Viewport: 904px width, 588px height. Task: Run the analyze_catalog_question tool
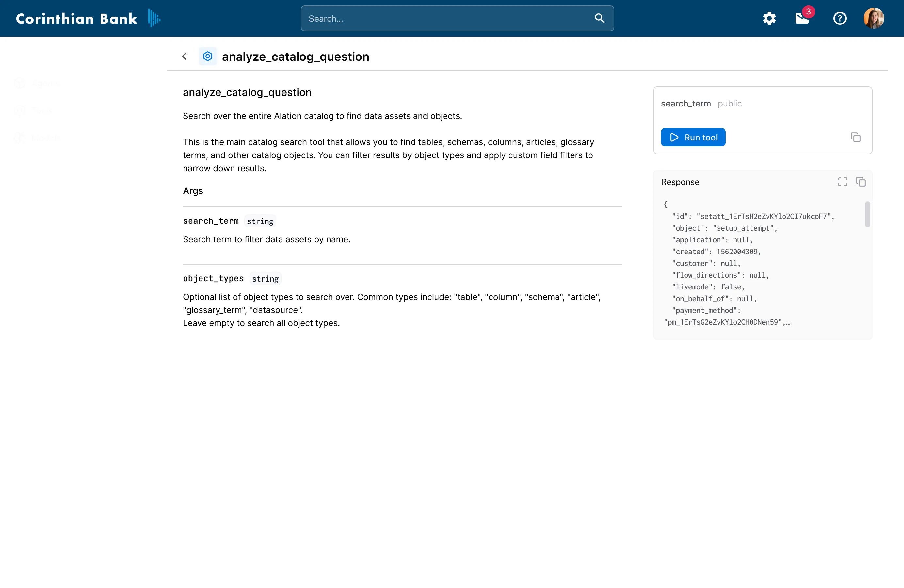[x=693, y=137]
